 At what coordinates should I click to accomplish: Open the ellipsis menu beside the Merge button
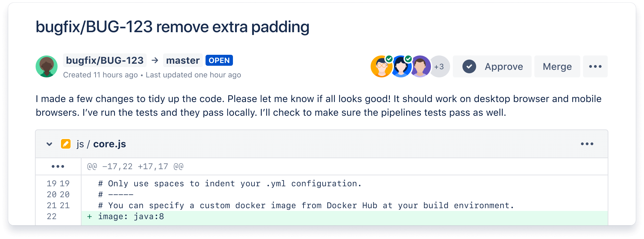point(595,66)
